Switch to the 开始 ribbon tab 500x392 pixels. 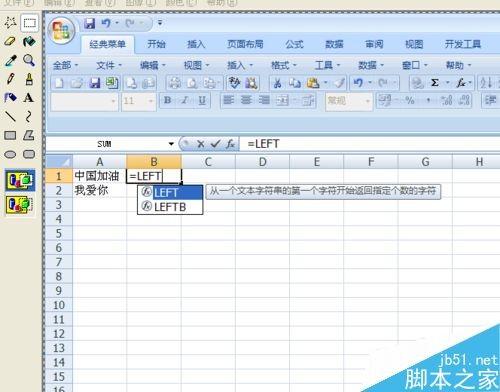click(x=156, y=44)
